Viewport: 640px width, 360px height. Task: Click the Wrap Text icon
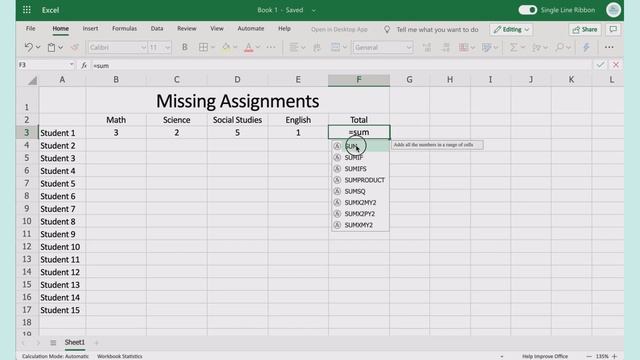click(316, 47)
